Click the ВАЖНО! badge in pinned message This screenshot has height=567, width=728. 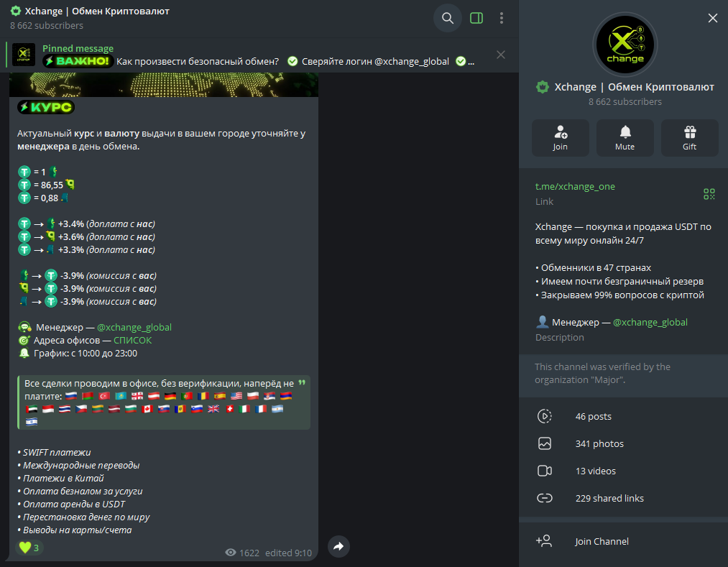tap(78, 61)
